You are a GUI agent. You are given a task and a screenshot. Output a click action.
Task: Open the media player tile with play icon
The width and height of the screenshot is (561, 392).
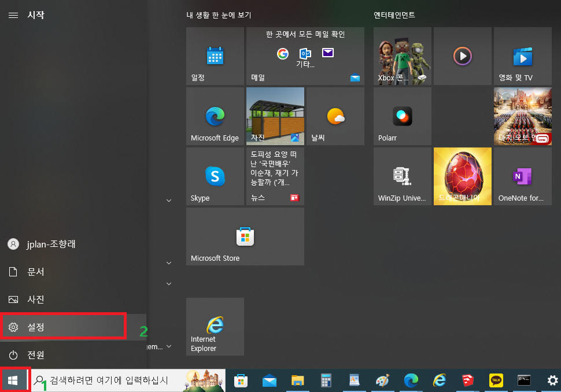coord(463,56)
